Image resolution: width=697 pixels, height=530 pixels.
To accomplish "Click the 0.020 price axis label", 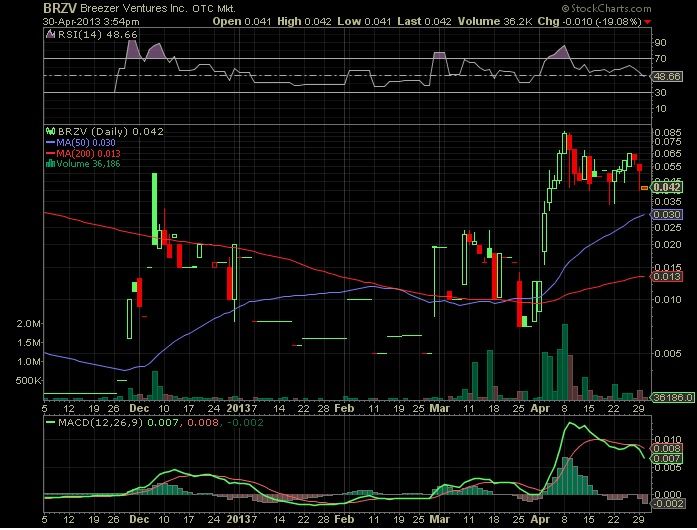I will pos(668,245).
